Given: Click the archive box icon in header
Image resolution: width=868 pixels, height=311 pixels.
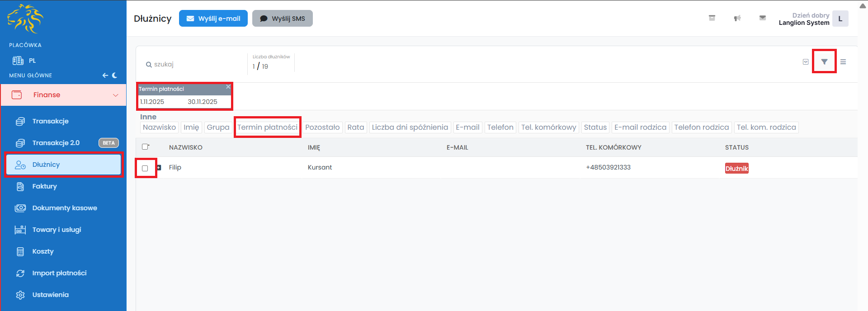Looking at the screenshot, I should 712,18.
